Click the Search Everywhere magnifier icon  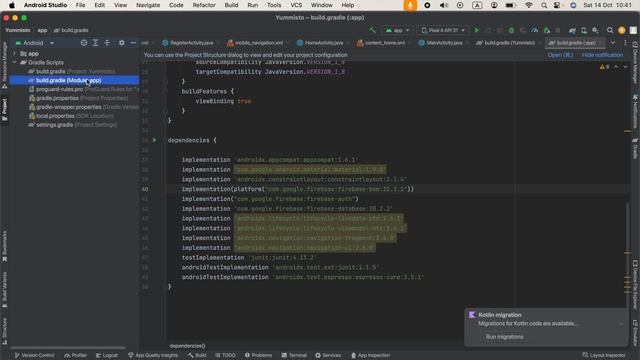pos(610,30)
